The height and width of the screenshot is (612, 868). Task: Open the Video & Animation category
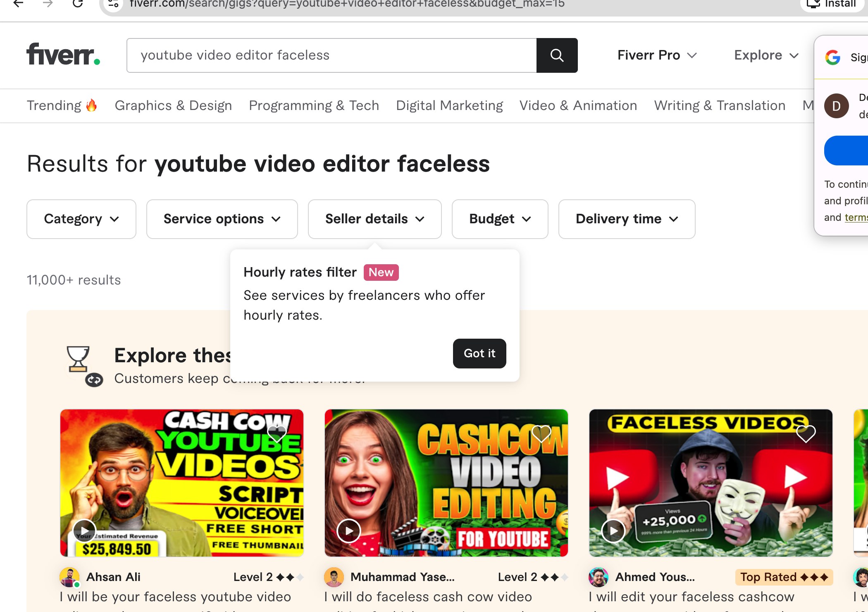click(578, 105)
